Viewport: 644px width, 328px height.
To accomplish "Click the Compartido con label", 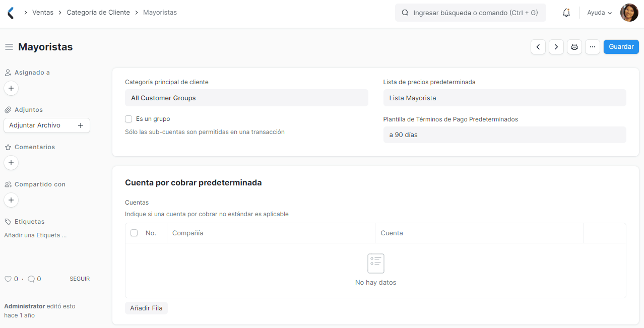I will click(40, 184).
